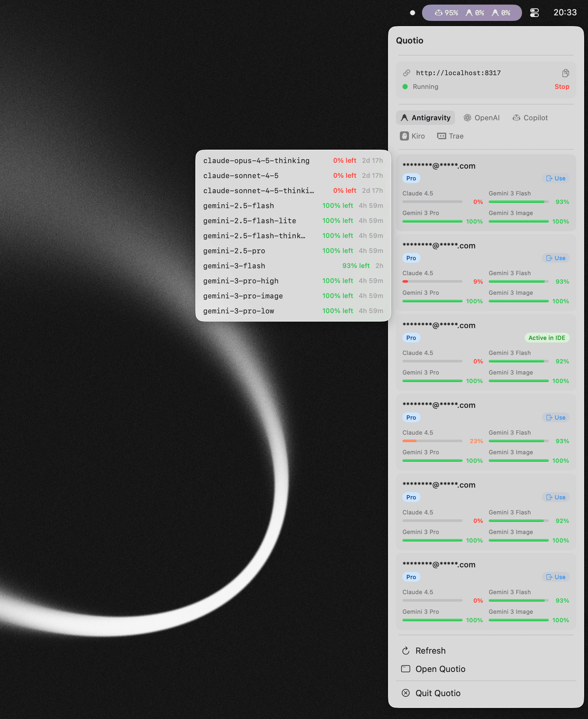This screenshot has width=588, height=719.
Task: Click the Claude 4.5 usage progress bar
Action: [x=432, y=202]
